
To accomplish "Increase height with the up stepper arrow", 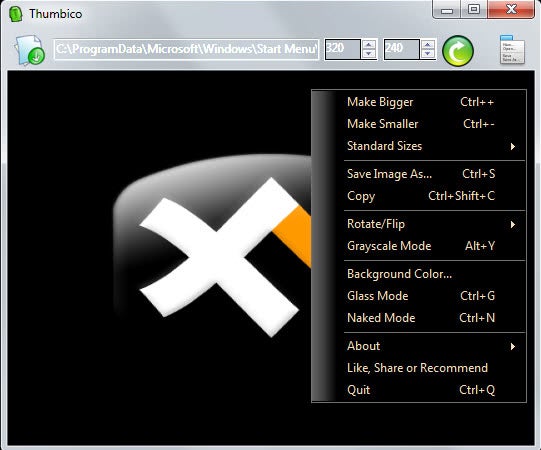I will 428,45.
